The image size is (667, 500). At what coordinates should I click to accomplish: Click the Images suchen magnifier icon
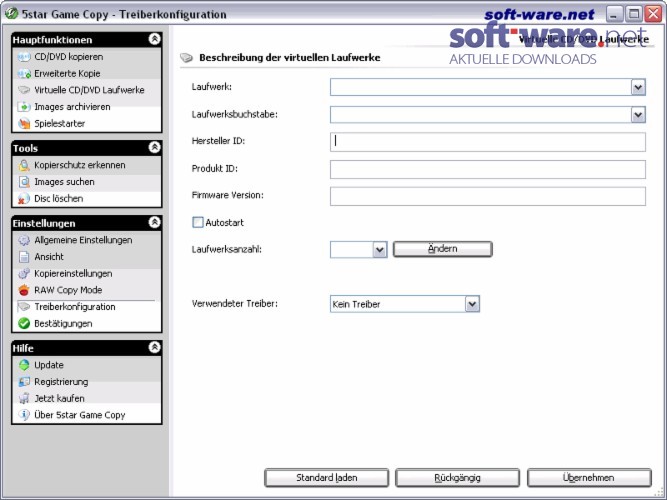24,182
